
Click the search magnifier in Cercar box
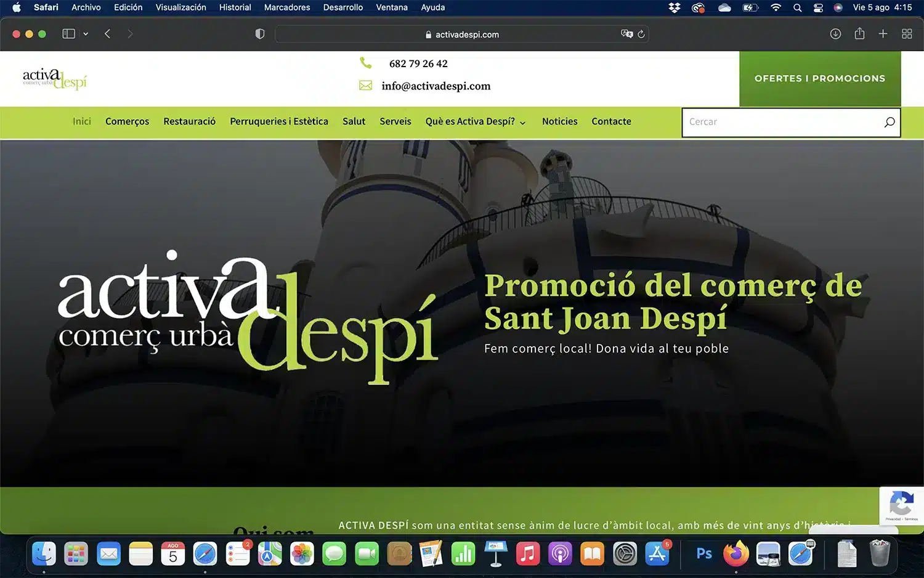click(x=889, y=122)
